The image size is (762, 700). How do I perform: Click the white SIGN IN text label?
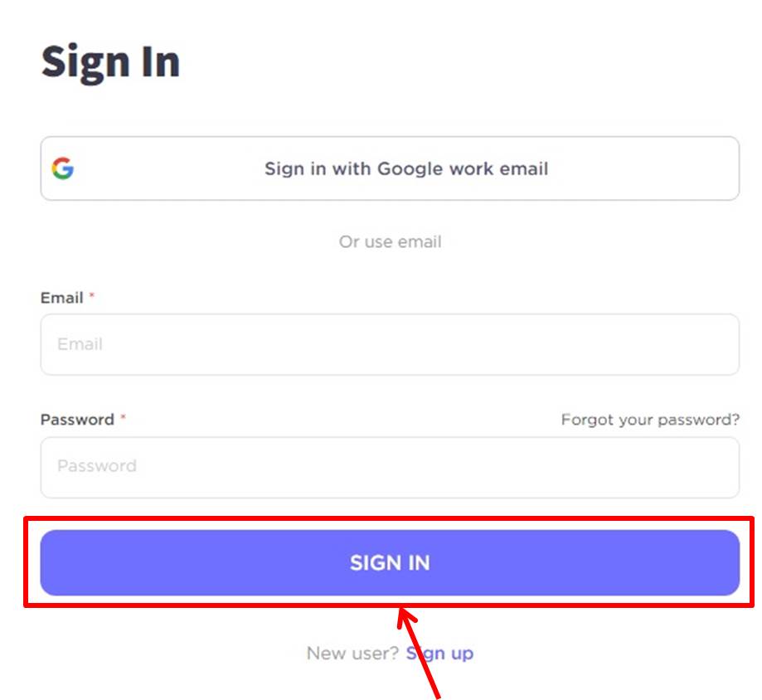click(390, 563)
